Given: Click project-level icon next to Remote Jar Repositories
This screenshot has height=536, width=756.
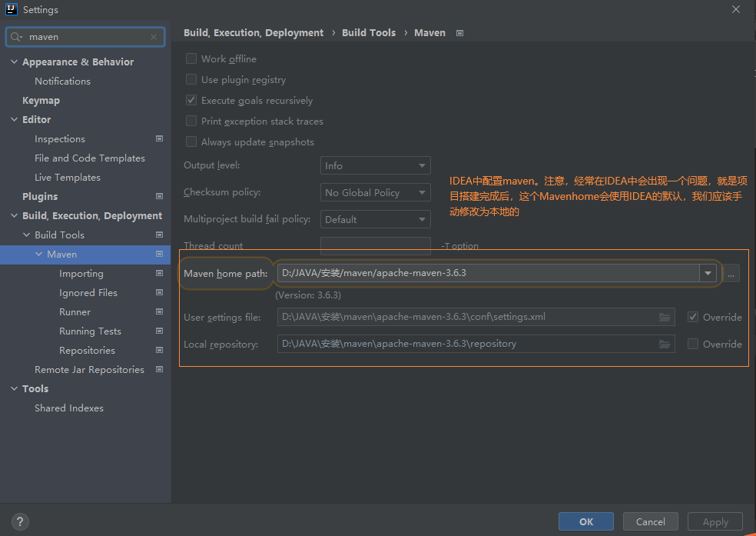Looking at the screenshot, I should pos(159,369).
